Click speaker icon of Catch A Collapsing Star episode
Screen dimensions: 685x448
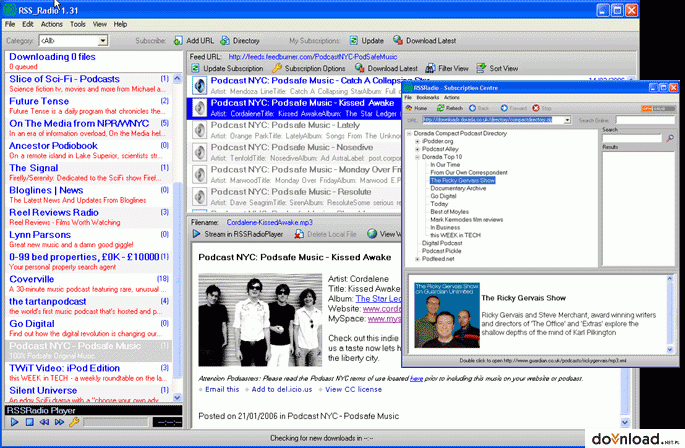pyautogui.click(x=200, y=85)
